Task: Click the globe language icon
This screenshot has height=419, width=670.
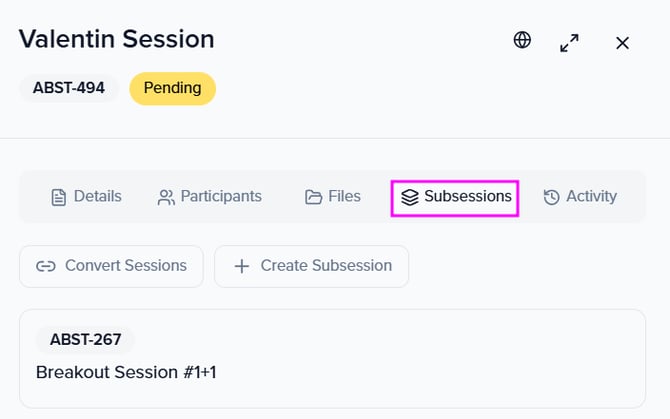Action: coord(522,41)
